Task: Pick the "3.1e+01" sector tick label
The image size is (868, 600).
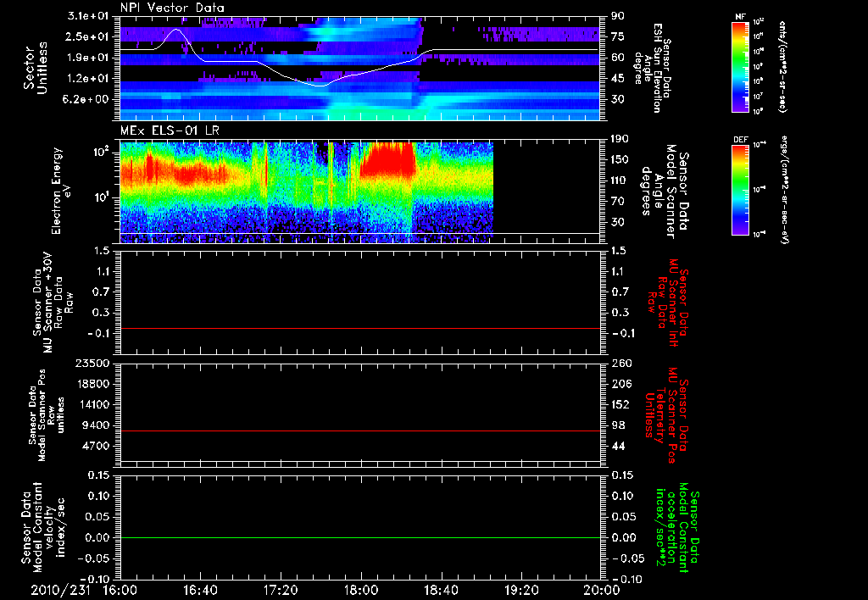Action: [x=88, y=16]
